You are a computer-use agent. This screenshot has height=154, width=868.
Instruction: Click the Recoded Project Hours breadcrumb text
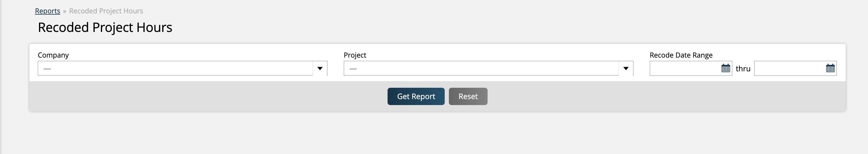(x=106, y=11)
